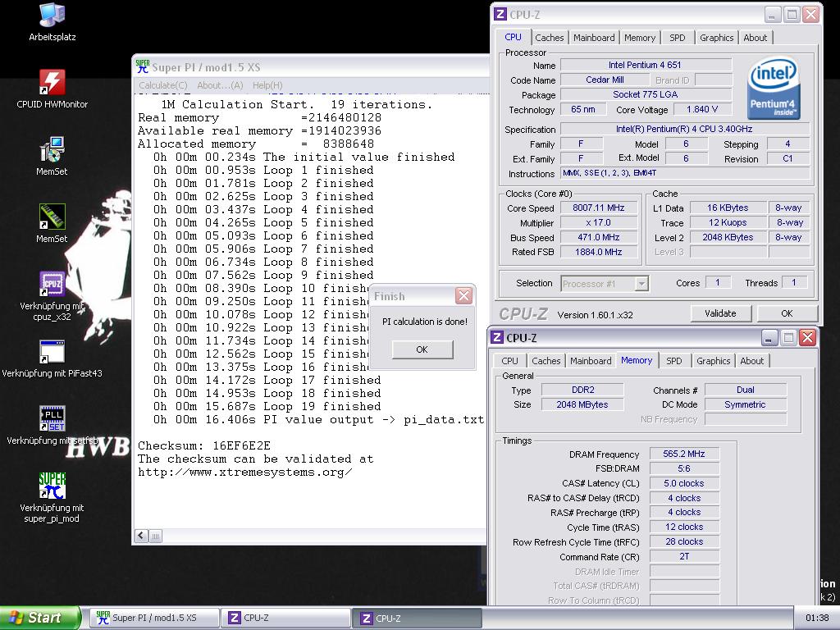This screenshot has height=630, width=840.
Task: Click the taskbar clock showing 01:38
Action: (817, 618)
